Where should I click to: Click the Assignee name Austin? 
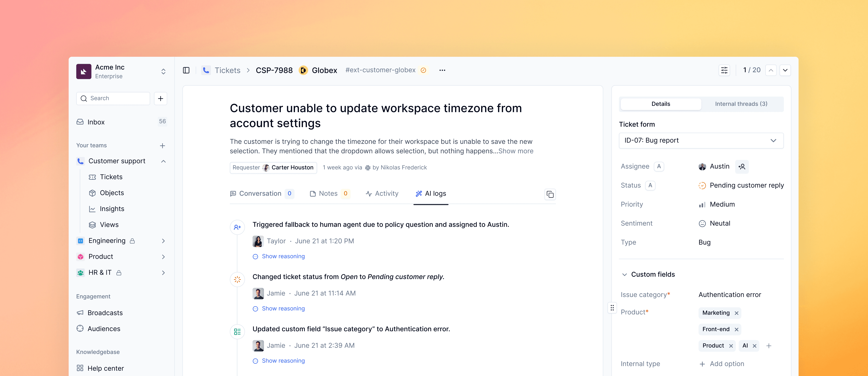pos(719,166)
